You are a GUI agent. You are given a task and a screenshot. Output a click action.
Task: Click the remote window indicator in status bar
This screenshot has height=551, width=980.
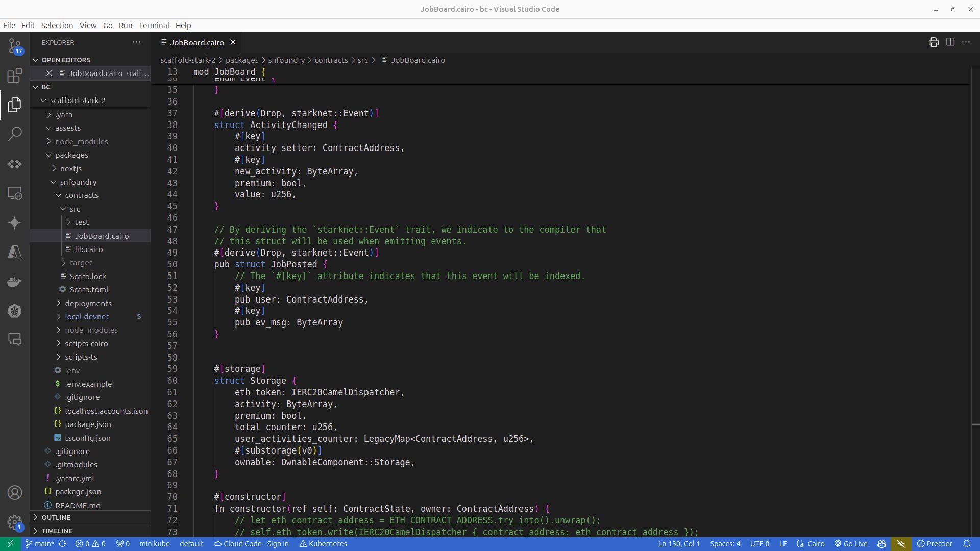10,544
